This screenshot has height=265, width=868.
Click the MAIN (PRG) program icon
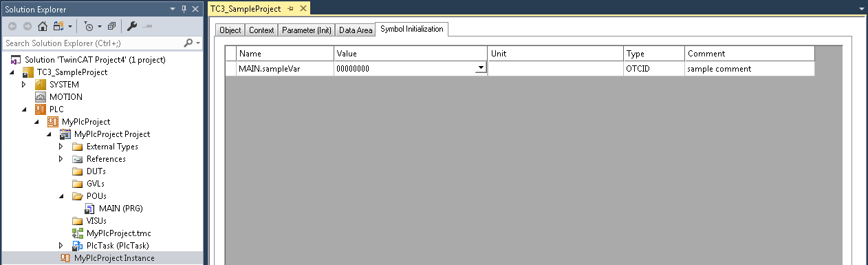(89, 209)
